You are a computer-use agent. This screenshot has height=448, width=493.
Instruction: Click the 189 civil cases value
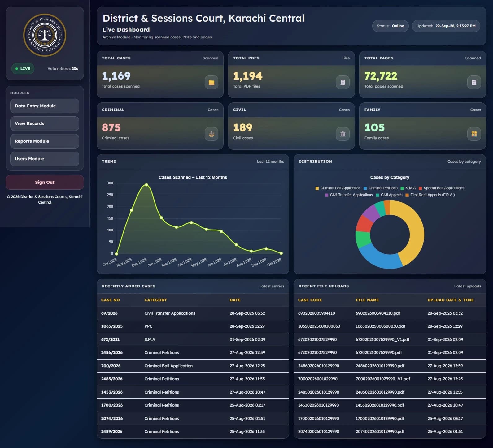pos(243,127)
